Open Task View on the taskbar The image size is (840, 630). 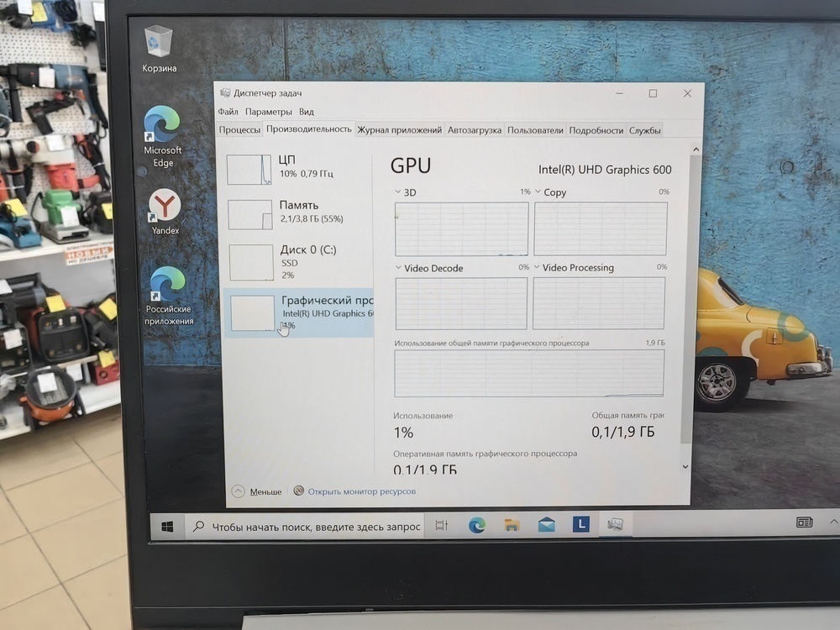[443, 524]
